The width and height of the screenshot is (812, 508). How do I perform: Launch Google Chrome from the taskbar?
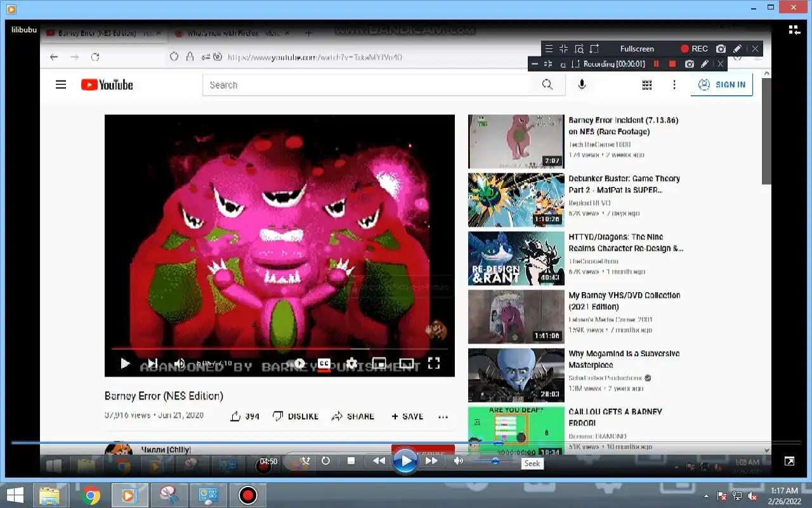[x=91, y=495]
